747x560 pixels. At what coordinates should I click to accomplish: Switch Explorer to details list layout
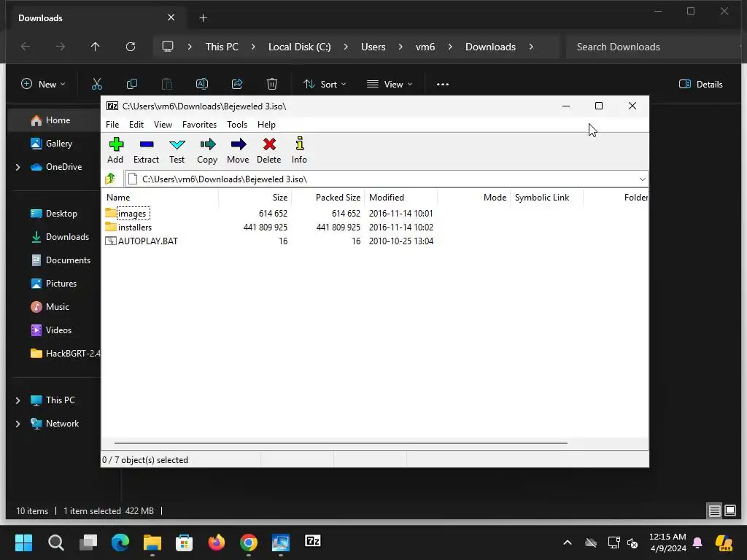715,511
